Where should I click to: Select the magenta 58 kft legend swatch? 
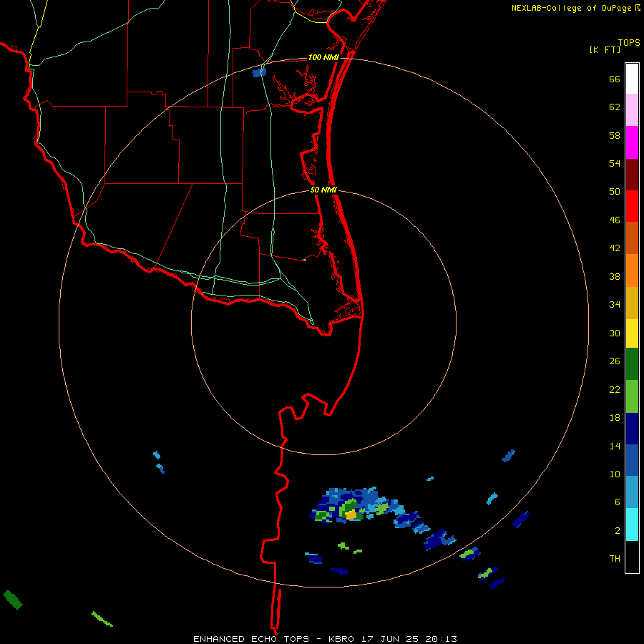(x=632, y=142)
